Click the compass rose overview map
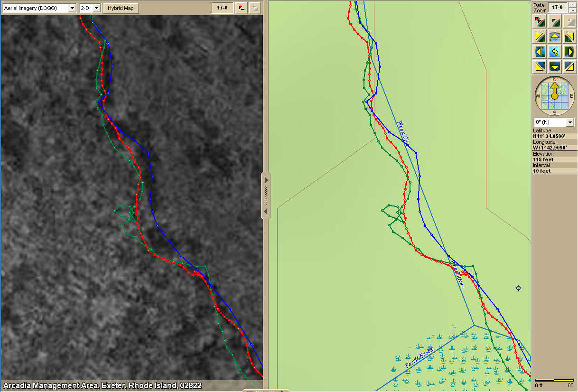 (554, 95)
